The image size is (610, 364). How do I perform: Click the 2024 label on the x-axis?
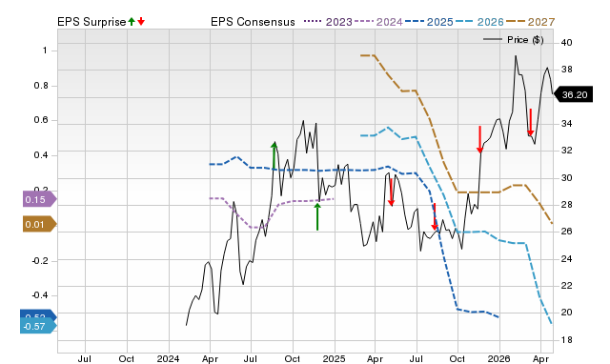coord(168,358)
